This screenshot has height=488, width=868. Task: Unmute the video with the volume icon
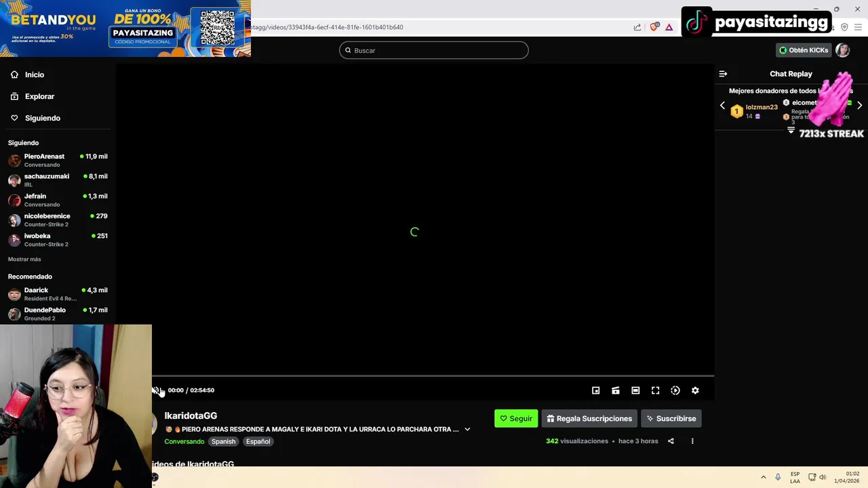point(156,390)
